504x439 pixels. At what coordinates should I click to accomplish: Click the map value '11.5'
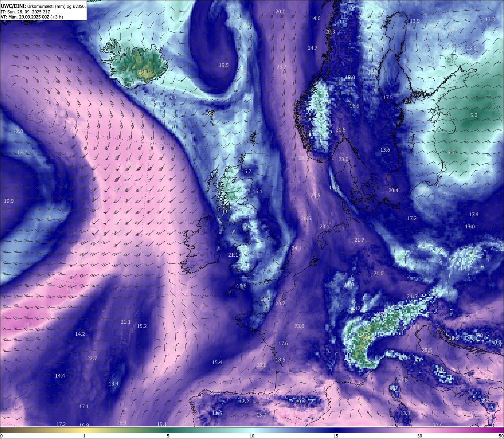pos(217,413)
